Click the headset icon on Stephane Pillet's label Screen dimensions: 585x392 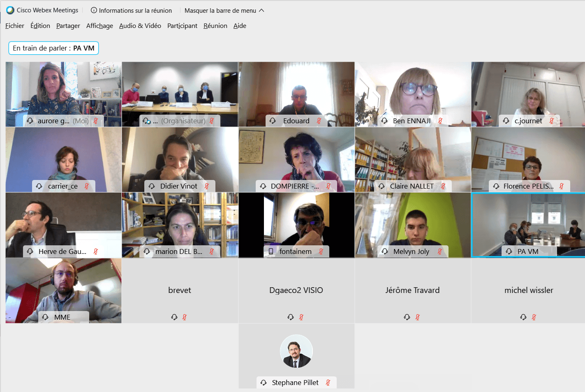(264, 383)
